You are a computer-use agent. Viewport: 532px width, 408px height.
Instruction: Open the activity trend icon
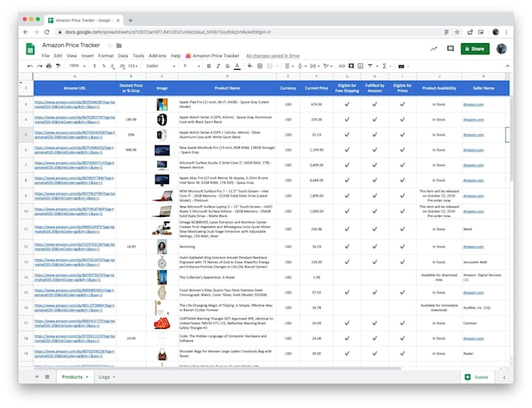[433, 49]
